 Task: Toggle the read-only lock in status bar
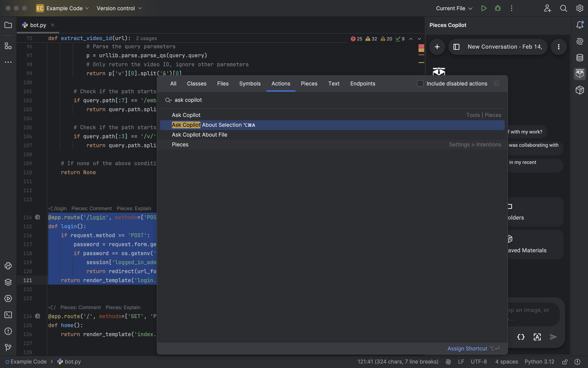coord(565,362)
